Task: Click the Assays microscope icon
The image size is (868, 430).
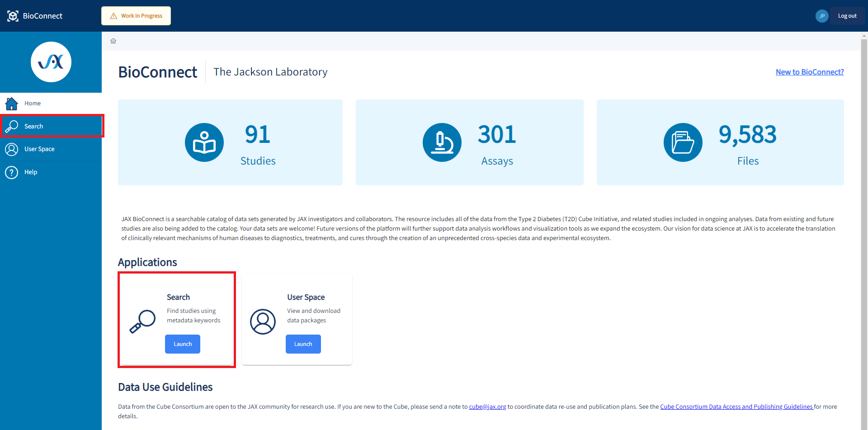Action: (x=442, y=142)
